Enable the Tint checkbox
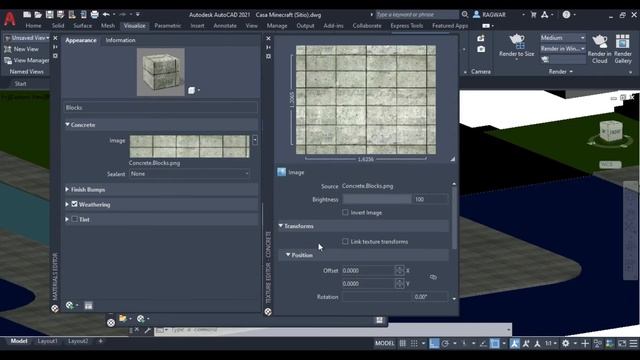Screen dimensions: 640x360 pos(74,219)
